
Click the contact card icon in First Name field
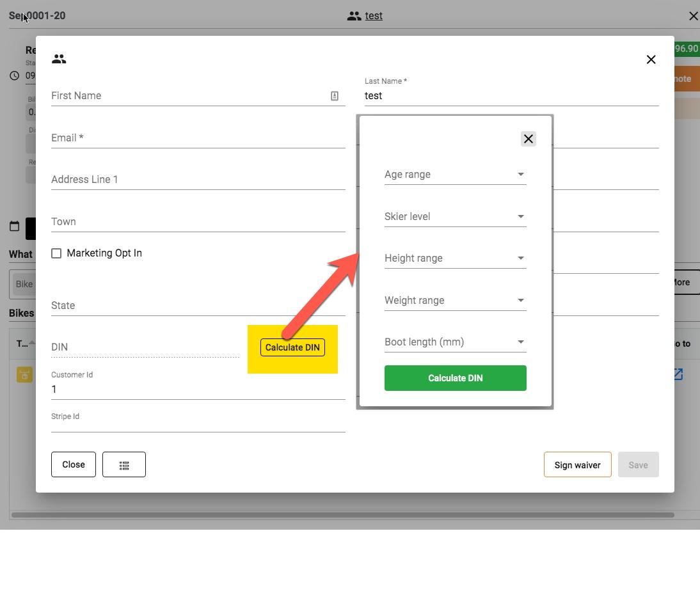tap(334, 95)
